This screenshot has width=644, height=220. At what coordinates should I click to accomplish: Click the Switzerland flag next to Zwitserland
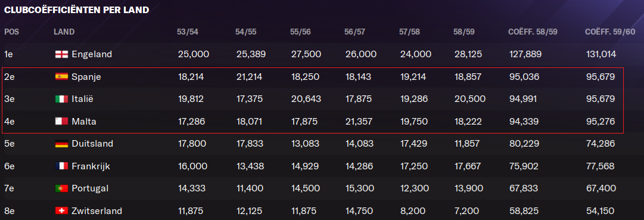pos(61,211)
